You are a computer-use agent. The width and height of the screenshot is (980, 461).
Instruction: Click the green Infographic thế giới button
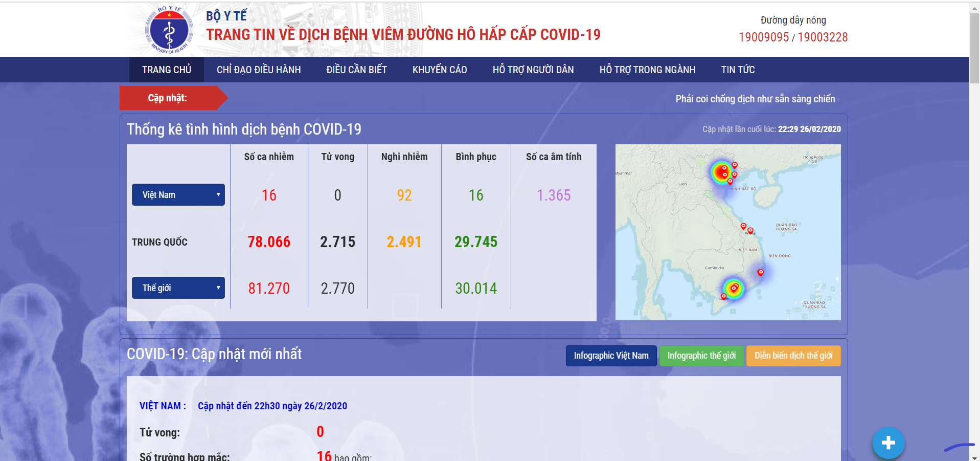(701, 356)
